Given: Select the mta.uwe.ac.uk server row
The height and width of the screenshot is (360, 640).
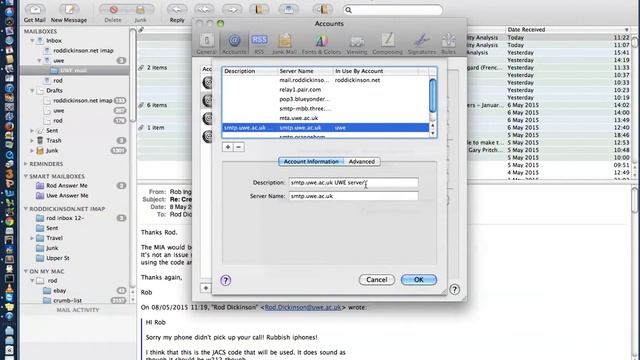Looking at the screenshot, I should (x=326, y=118).
